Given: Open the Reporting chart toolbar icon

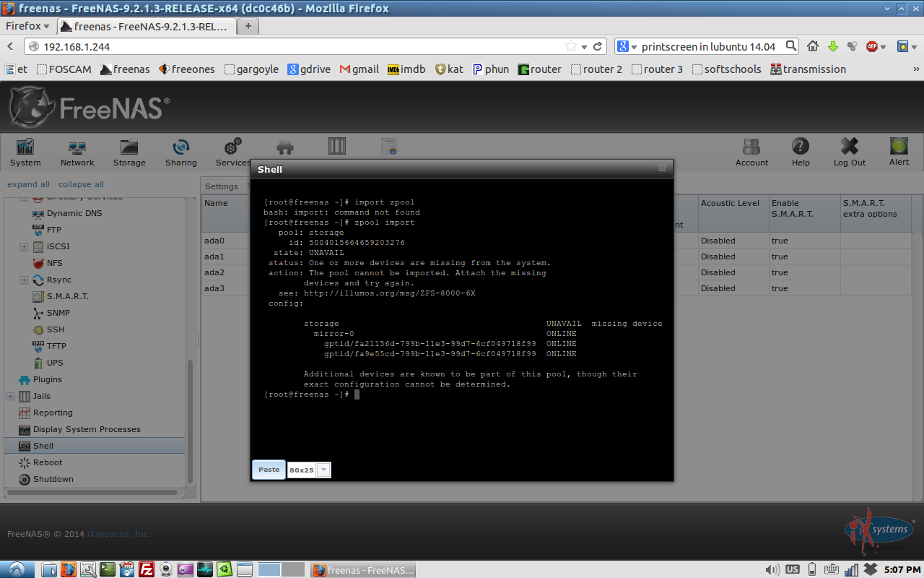Looking at the screenshot, I should [389, 147].
